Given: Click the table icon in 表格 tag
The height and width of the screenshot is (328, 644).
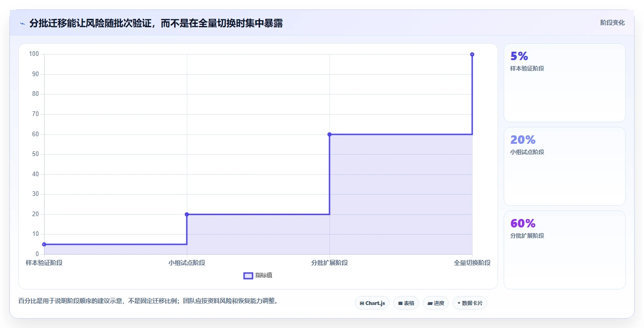Looking at the screenshot, I should [x=400, y=304].
